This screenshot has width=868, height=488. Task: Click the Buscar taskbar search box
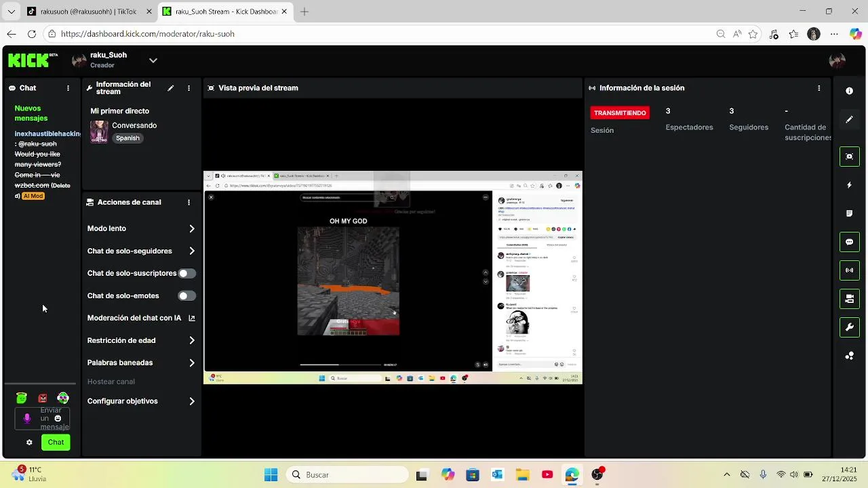[347, 475]
